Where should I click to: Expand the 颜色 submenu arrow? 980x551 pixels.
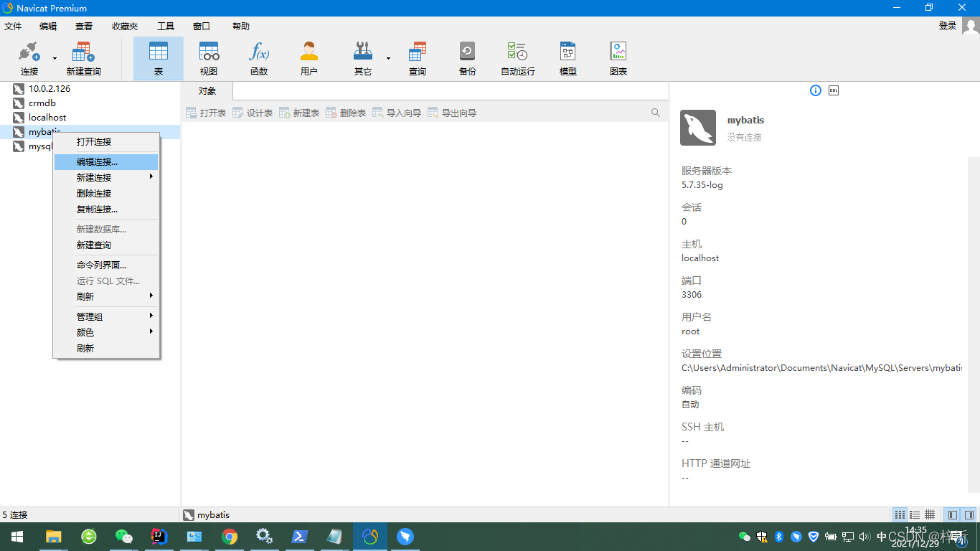151,331
